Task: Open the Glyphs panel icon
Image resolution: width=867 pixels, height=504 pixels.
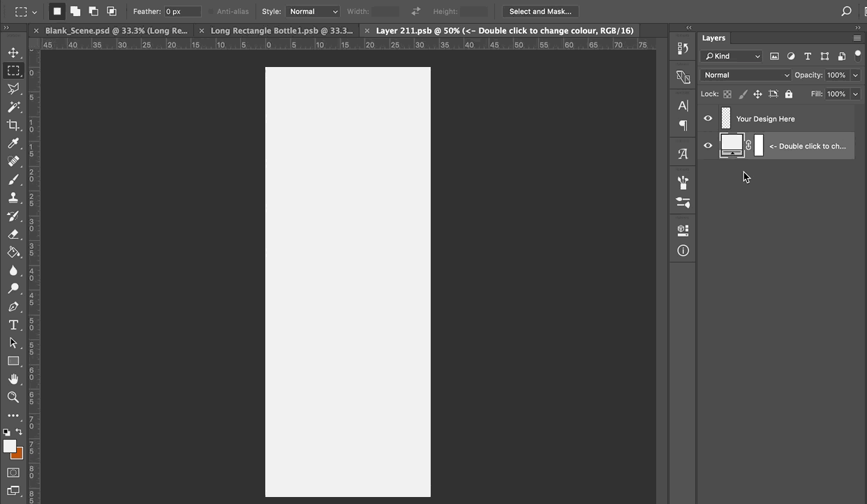Action: (x=683, y=154)
